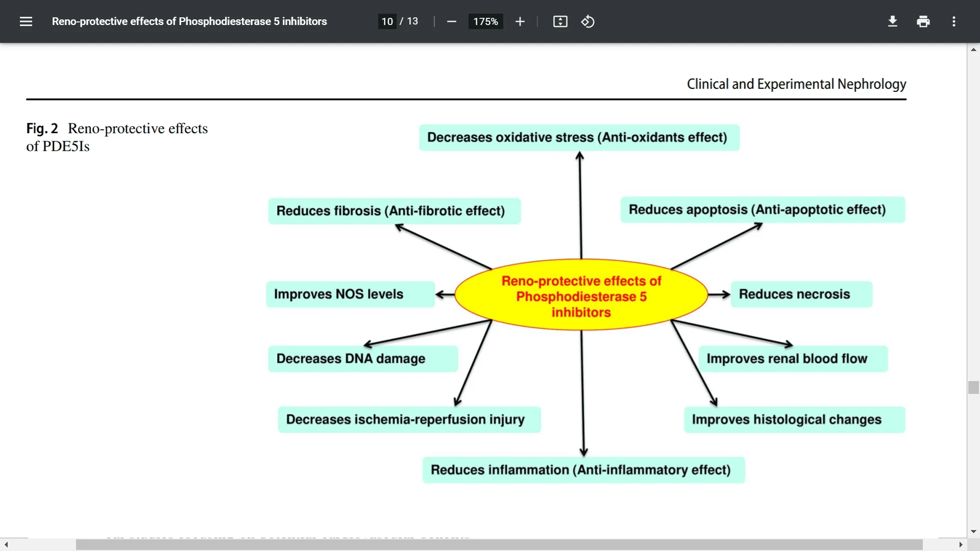980x551 pixels.
Task: Click 'Improves NOS levels' box
Action: pyautogui.click(x=350, y=294)
